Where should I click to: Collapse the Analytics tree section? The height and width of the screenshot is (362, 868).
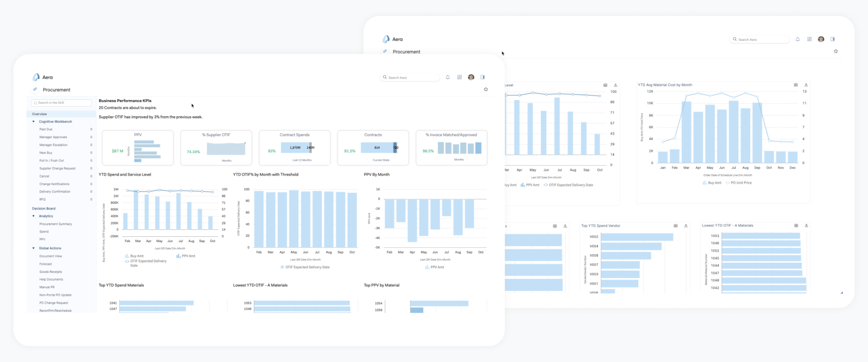34,216
